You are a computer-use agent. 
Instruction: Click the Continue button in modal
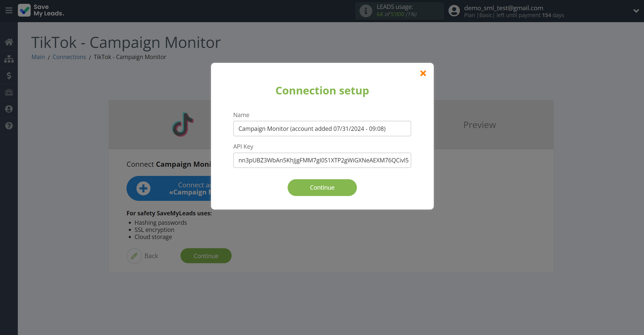click(x=323, y=188)
